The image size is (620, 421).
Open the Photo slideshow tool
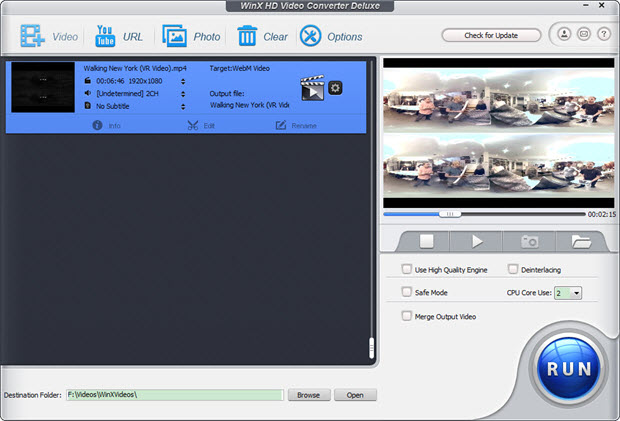pyautogui.click(x=191, y=36)
